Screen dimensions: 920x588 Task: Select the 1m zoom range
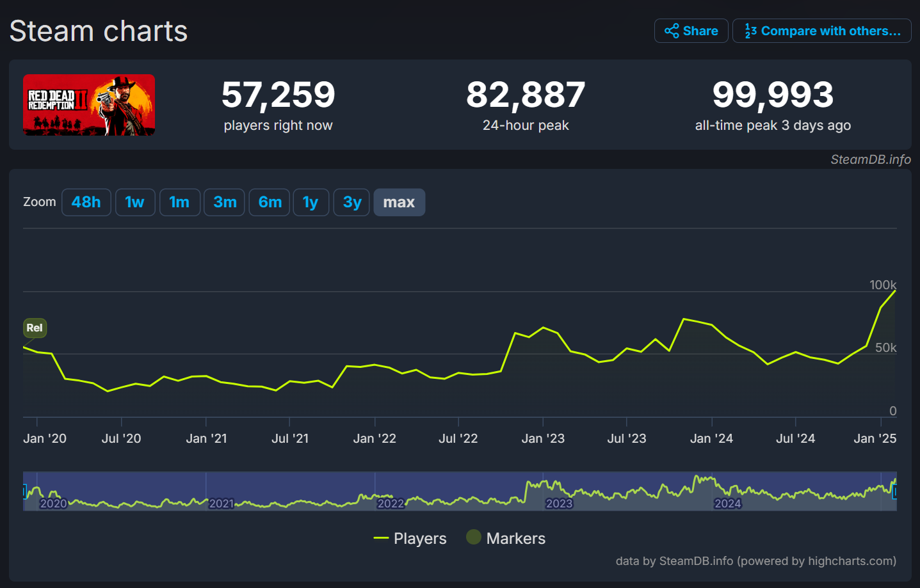tap(180, 202)
